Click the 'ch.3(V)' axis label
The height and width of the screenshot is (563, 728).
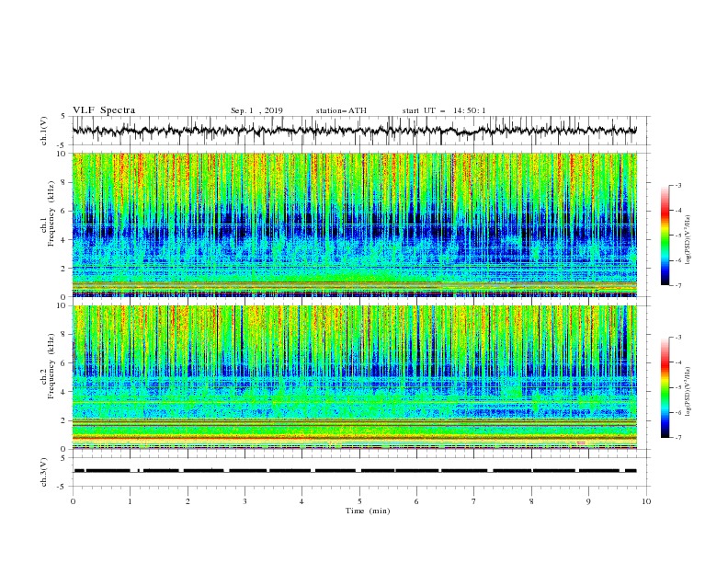[x=44, y=472]
